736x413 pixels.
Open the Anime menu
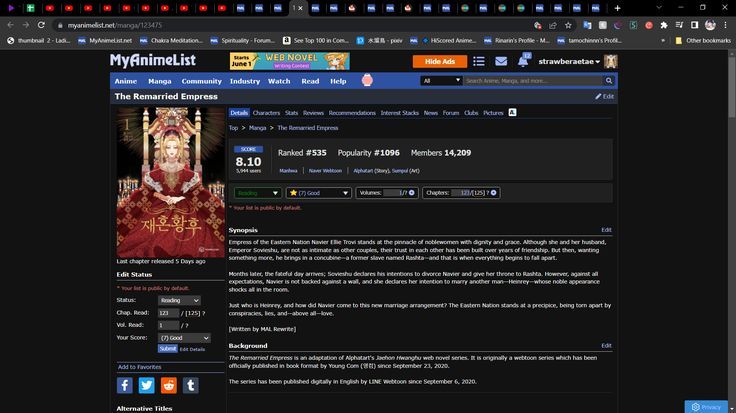click(x=126, y=81)
